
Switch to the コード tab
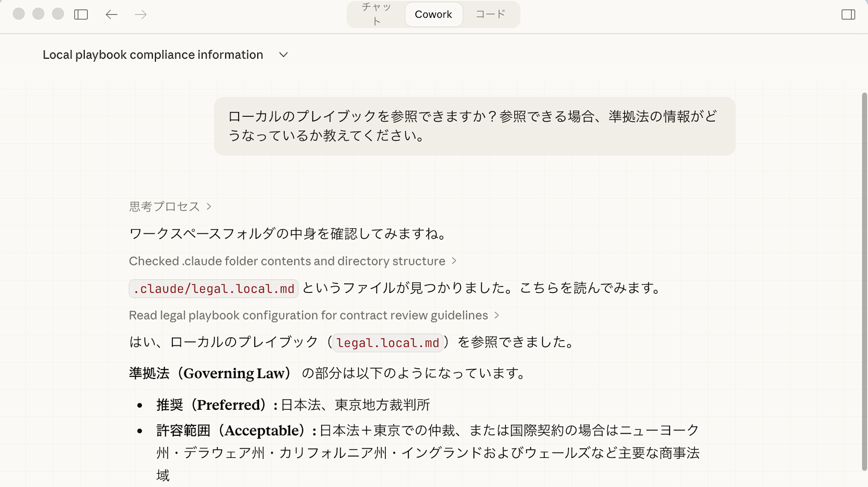pos(491,14)
